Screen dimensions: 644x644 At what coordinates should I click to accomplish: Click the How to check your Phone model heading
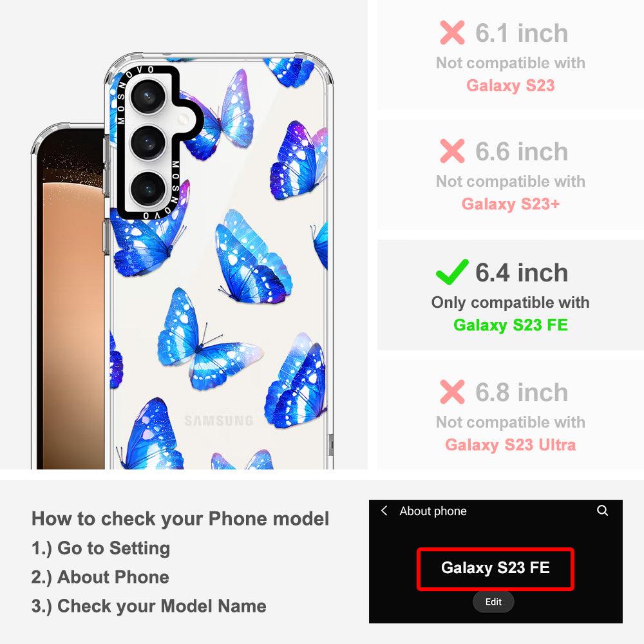click(180, 518)
